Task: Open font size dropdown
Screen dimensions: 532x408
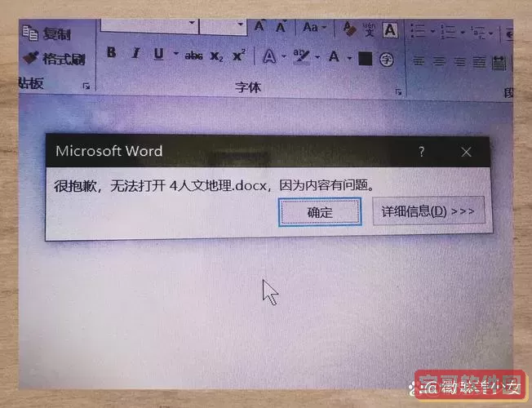Action: (x=240, y=24)
